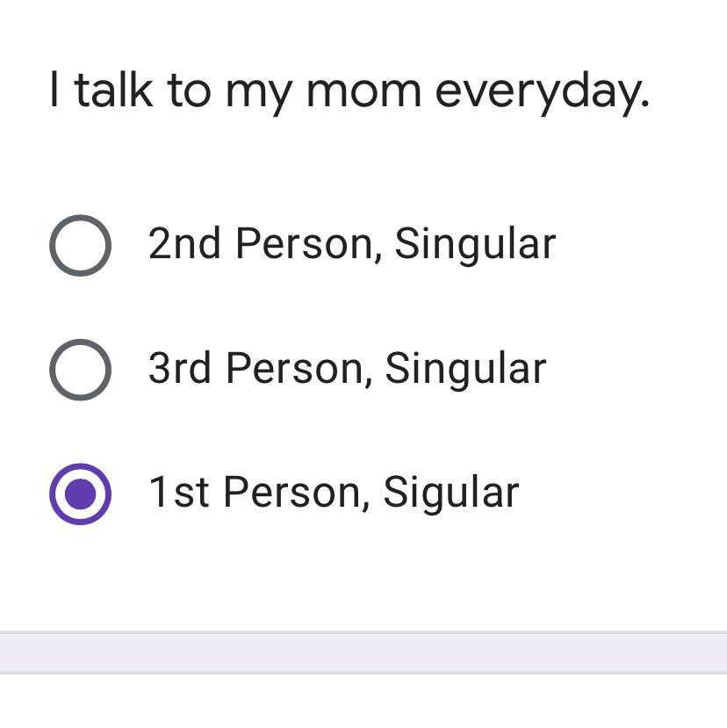
Task: Click the '2nd Person, Singular' option label
Action: point(351,243)
